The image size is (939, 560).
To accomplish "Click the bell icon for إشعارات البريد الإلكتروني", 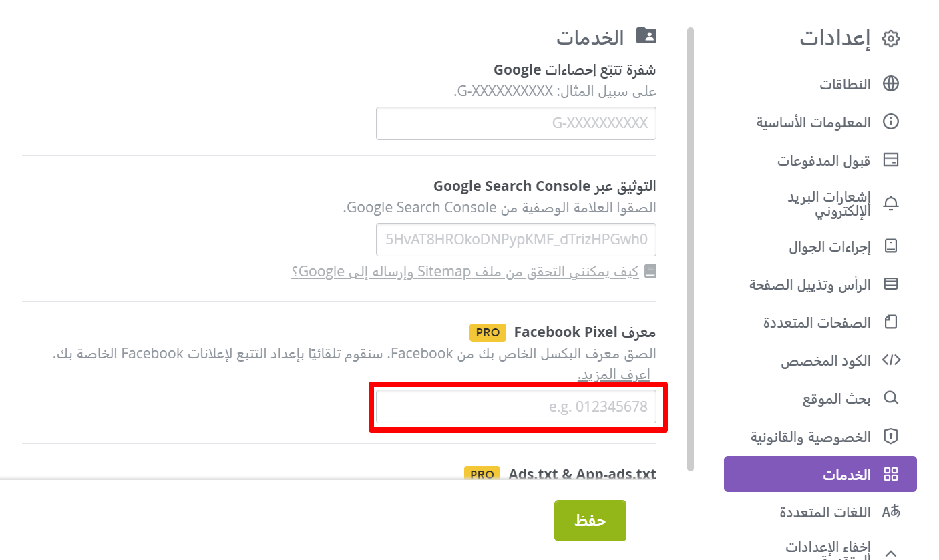I will [891, 204].
